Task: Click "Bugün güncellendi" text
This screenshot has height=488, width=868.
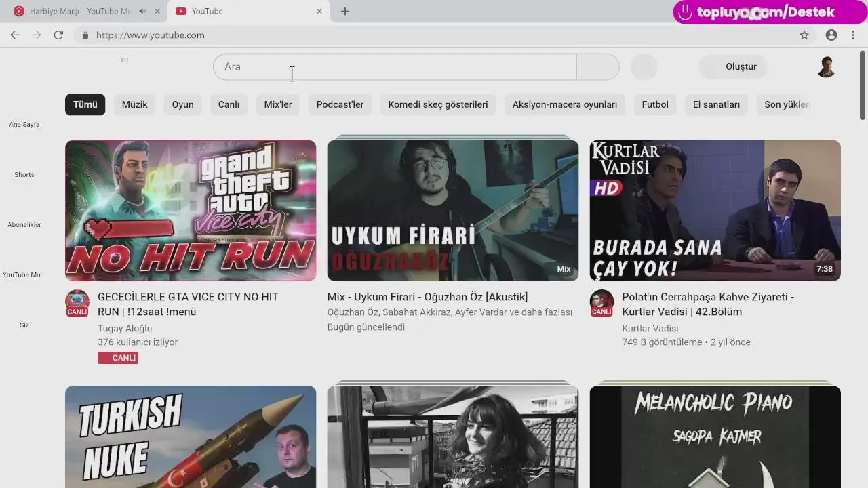Action: pos(366,327)
